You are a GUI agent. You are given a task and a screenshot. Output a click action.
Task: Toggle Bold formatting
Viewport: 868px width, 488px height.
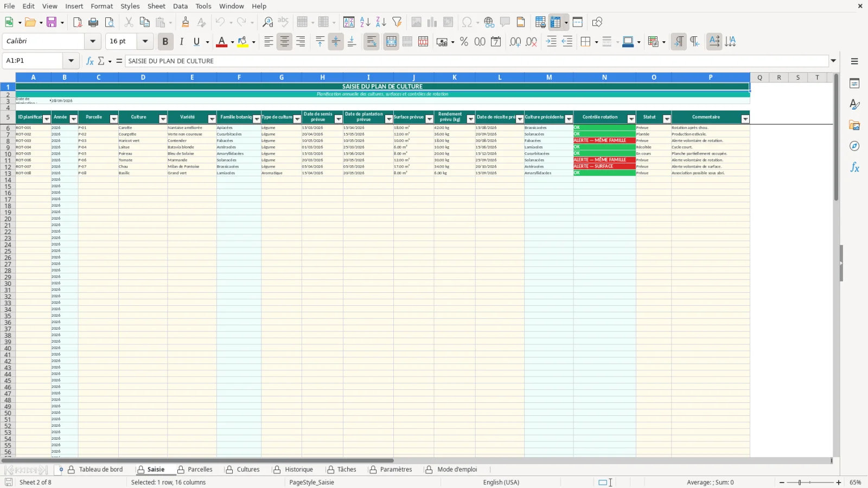pos(165,41)
